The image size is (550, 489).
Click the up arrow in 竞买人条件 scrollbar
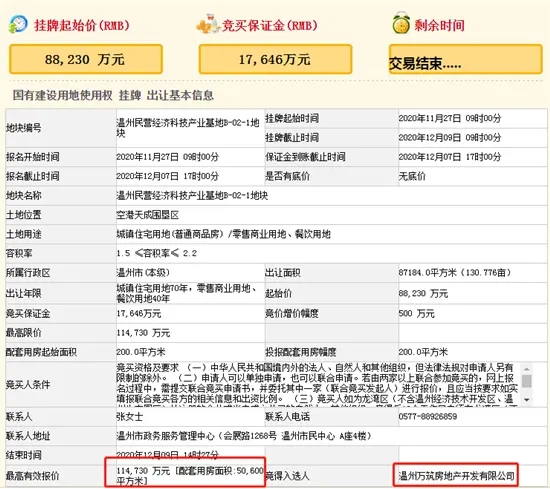526,369
